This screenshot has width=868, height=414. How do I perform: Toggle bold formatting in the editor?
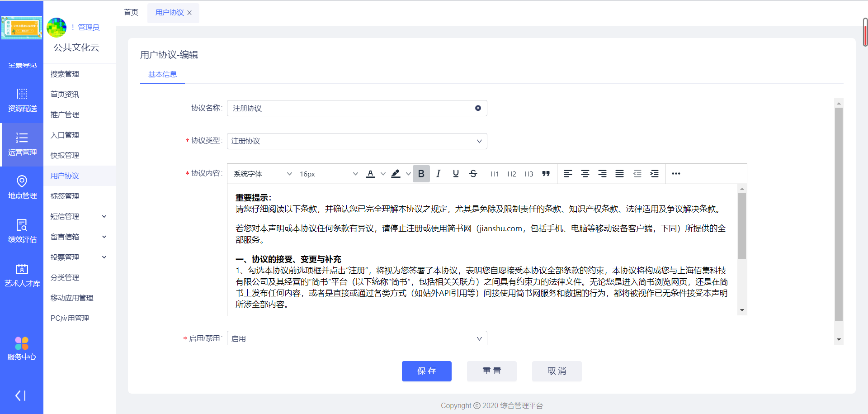click(x=421, y=174)
